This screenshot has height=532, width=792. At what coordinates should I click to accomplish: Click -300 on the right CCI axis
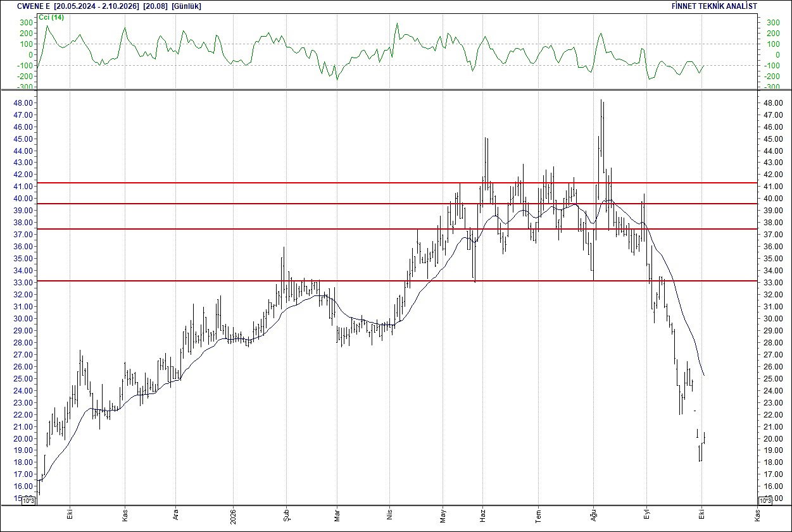[x=773, y=87]
